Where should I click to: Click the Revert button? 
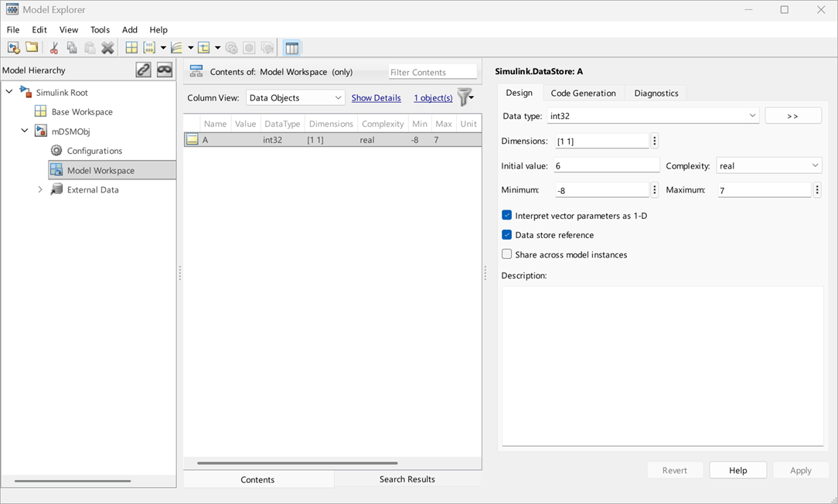[674, 470]
